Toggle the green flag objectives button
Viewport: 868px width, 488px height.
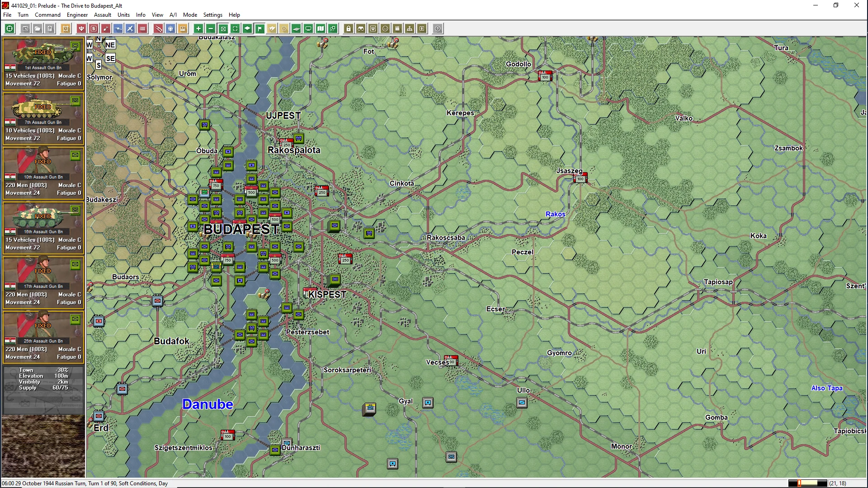(259, 28)
